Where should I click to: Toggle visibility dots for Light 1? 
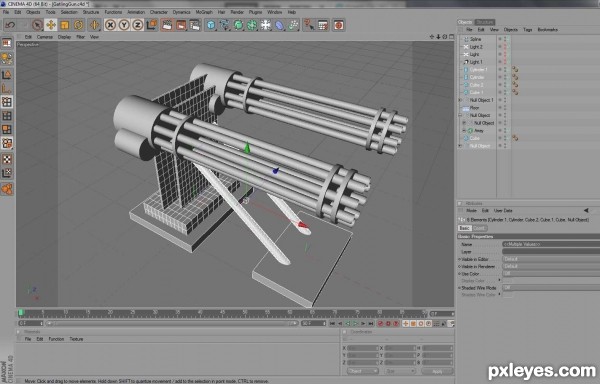click(505, 62)
